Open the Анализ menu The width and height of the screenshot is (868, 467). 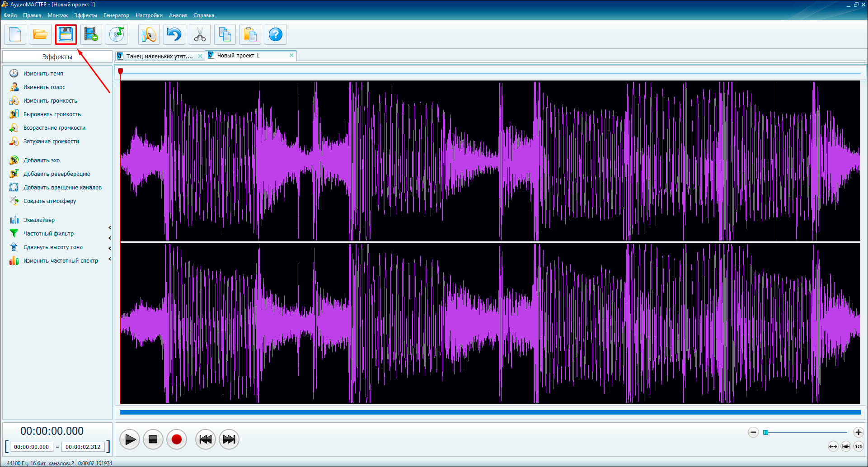178,15
